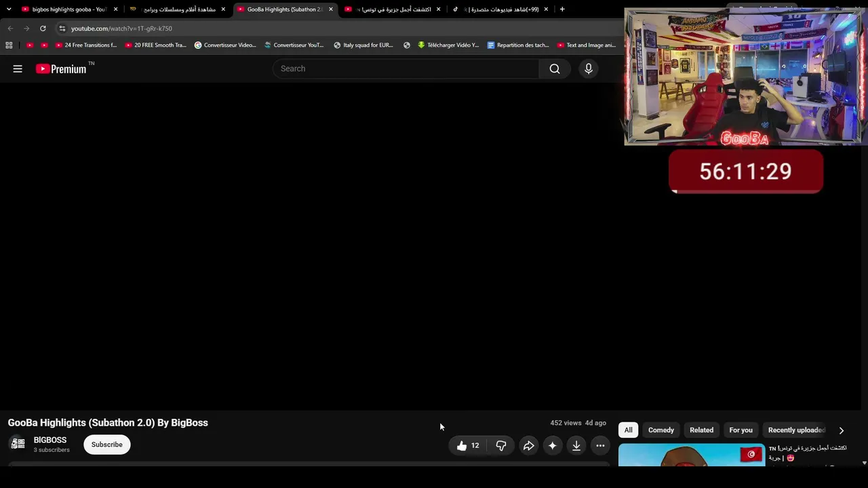Click the 452 views count text
Image resolution: width=868 pixels, height=488 pixels.
pos(566,423)
